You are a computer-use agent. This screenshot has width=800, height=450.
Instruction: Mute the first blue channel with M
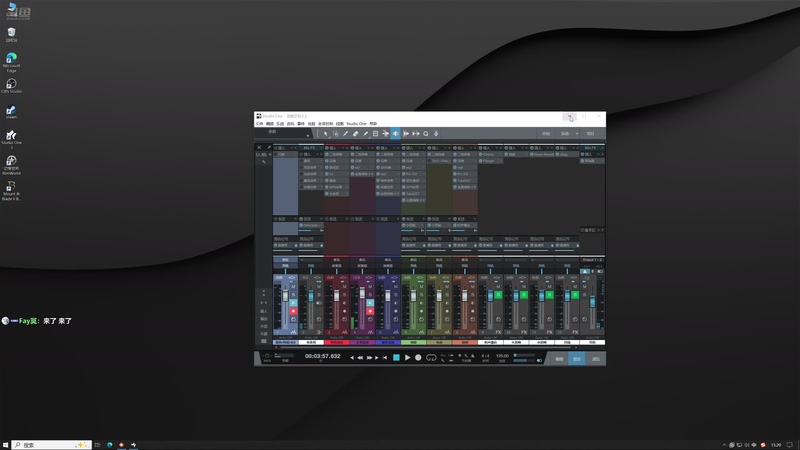(293, 287)
